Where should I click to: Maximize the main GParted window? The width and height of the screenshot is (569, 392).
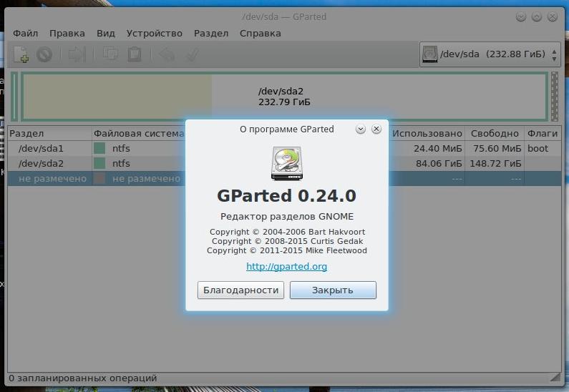(537, 16)
